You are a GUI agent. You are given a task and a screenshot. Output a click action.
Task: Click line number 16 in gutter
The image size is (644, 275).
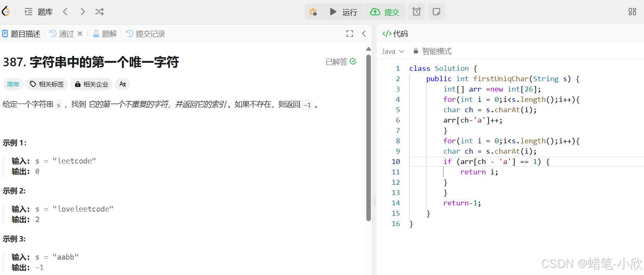coord(396,224)
